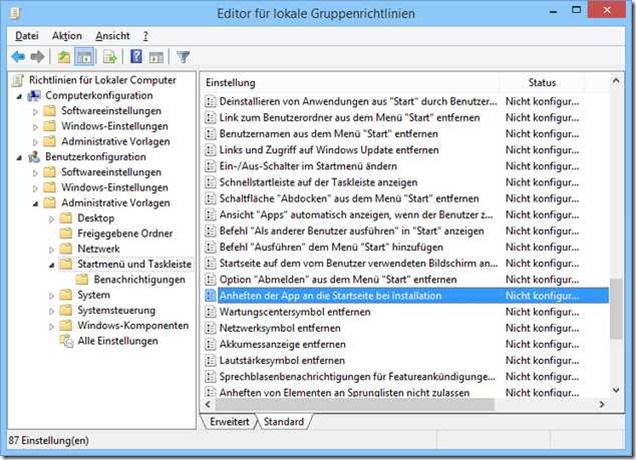The width and height of the screenshot is (636, 460).
Task: Collapse the Startmenü und Taskleiste node
Action: [52, 264]
